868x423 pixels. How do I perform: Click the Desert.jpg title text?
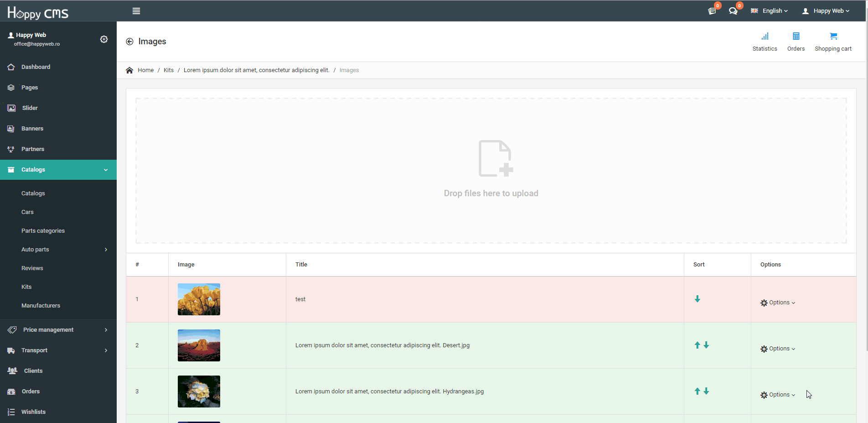pyautogui.click(x=382, y=345)
